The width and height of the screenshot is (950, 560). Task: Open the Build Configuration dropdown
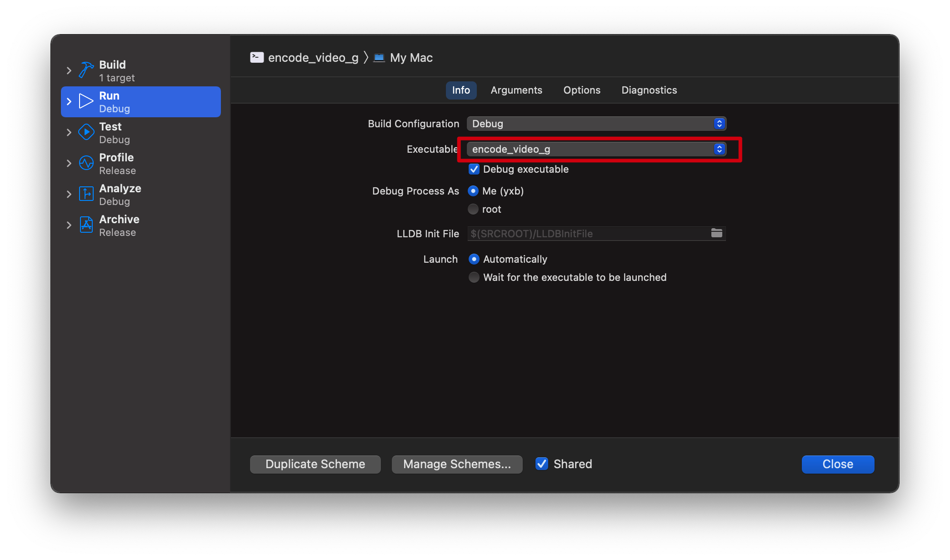(596, 124)
